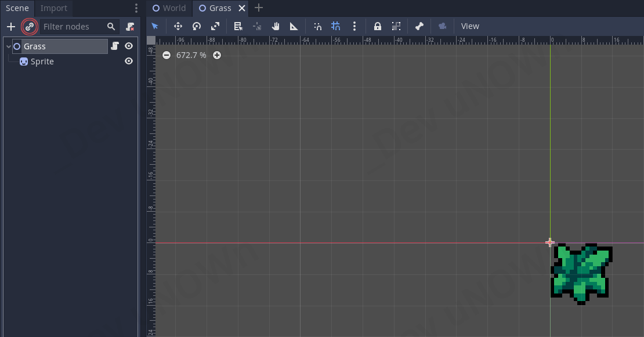Activate the Scale mode tool
The height and width of the screenshot is (337, 644).
[215, 26]
